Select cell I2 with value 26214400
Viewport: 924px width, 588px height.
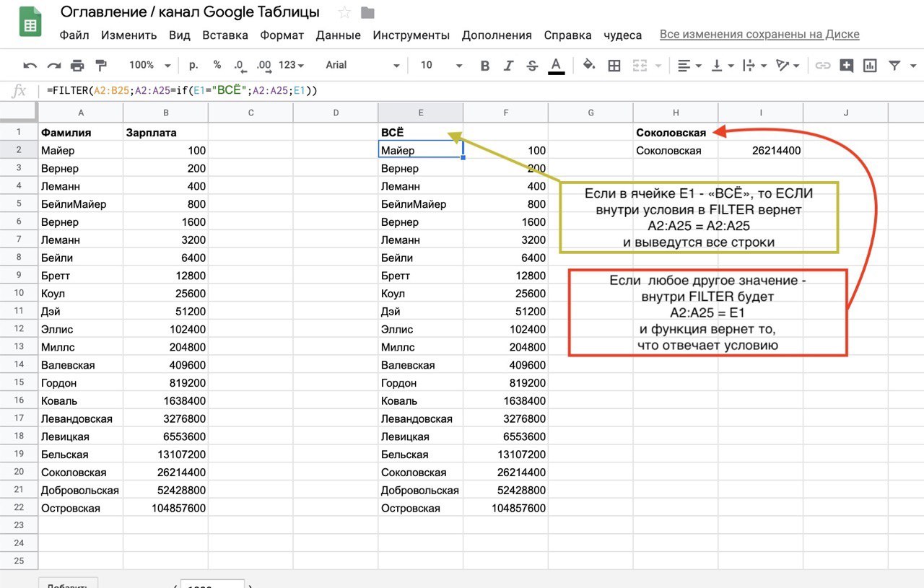click(761, 151)
